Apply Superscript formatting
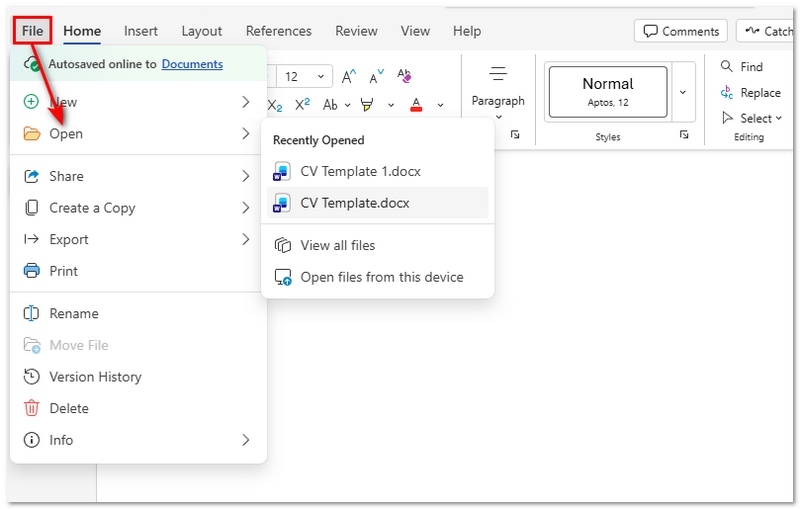This screenshot has width=800, height=509. click(x=302, y=104)
